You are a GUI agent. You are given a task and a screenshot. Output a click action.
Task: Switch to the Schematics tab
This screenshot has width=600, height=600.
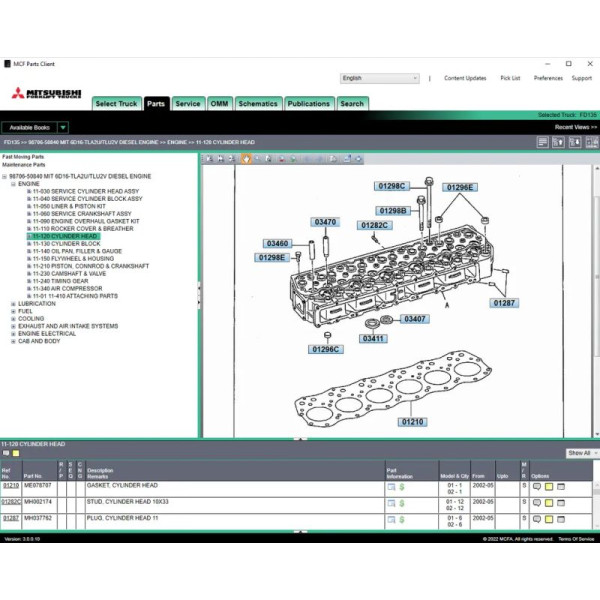click(x=258, y=103)
